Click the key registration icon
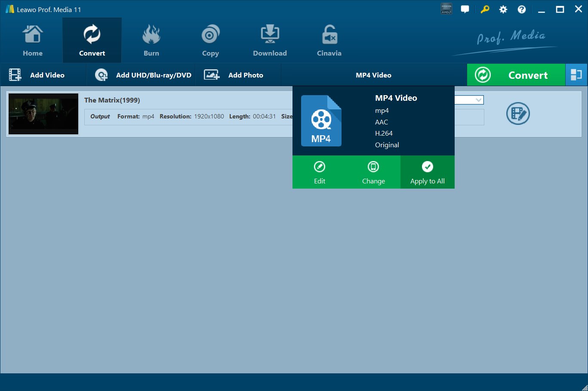Image resolution: width=588 pixels, height=391 pixels. [x=485, y=9]
